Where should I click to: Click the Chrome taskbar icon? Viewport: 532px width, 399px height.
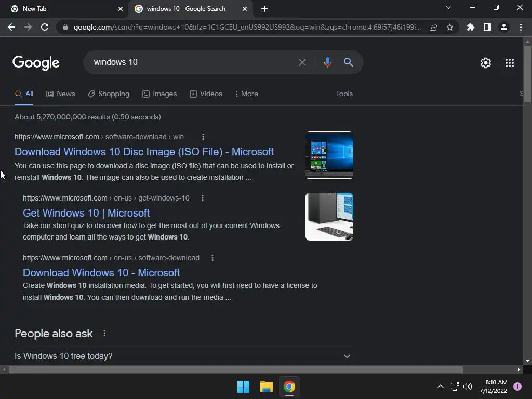289,387
